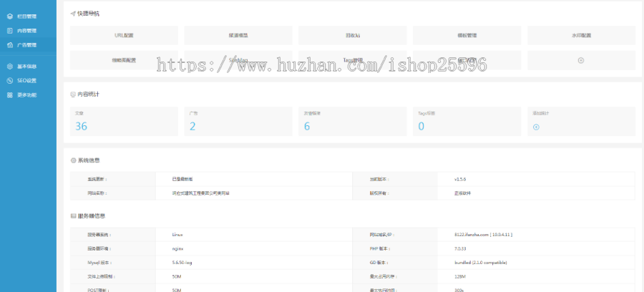
Task: Click the plus icon under 添加统计
Action: coord(536,127)
